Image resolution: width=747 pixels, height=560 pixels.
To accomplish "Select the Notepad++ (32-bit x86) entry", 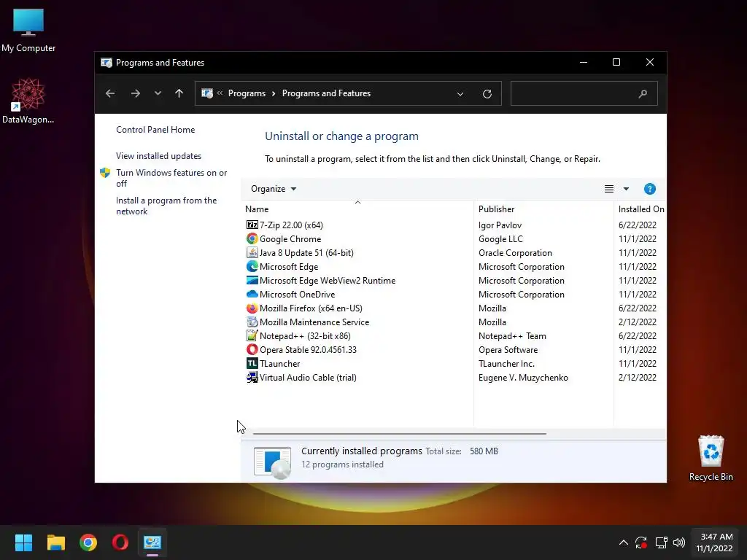I will click(305, 335).
